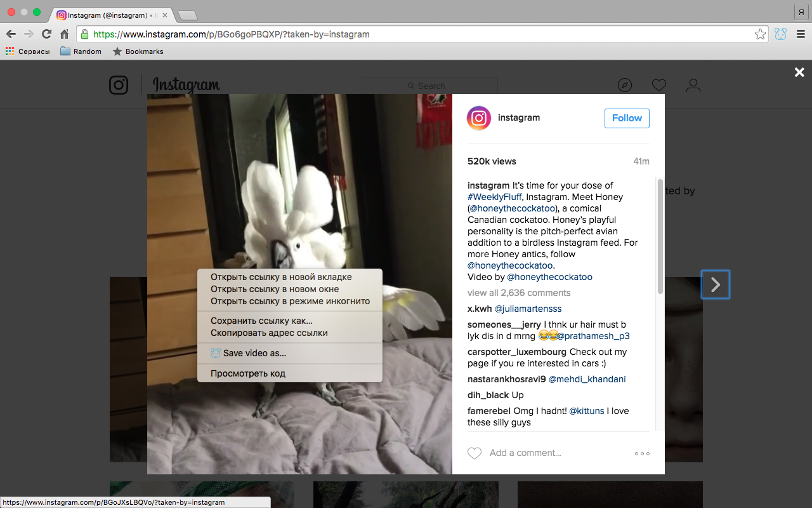Follow the instagram account

click(x=627, y=118)
